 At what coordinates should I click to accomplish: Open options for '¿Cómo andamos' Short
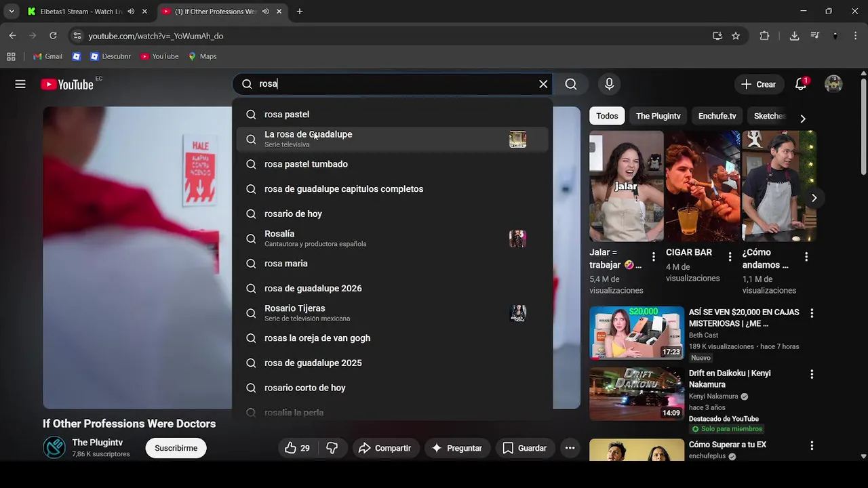(806, 257)
